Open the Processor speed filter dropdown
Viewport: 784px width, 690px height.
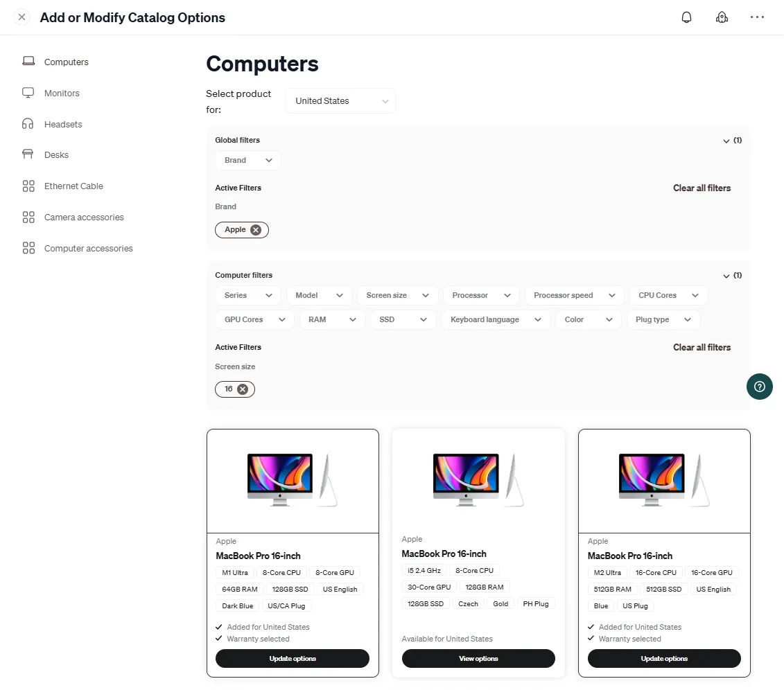tap(574, 295)
